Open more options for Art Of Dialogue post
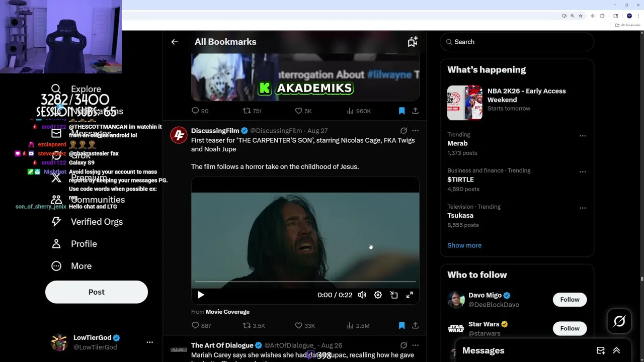 [415, 345]
